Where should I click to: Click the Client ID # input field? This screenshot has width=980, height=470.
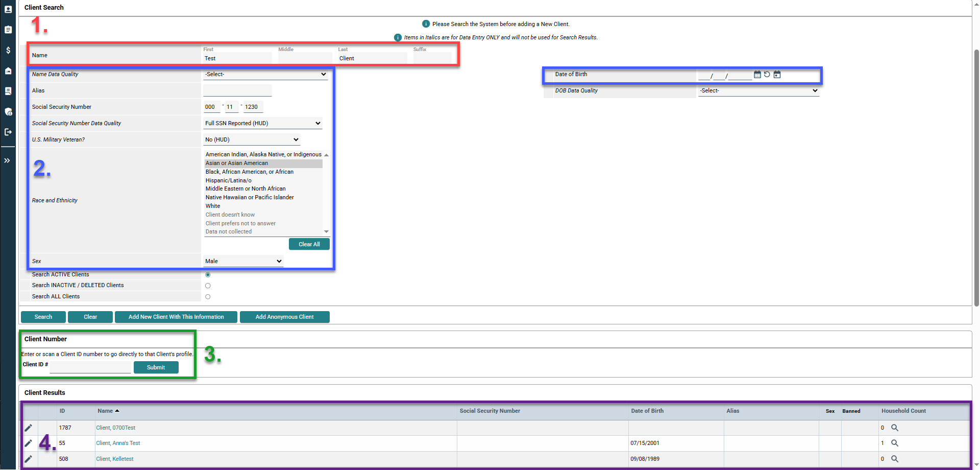tap(90, 367)
